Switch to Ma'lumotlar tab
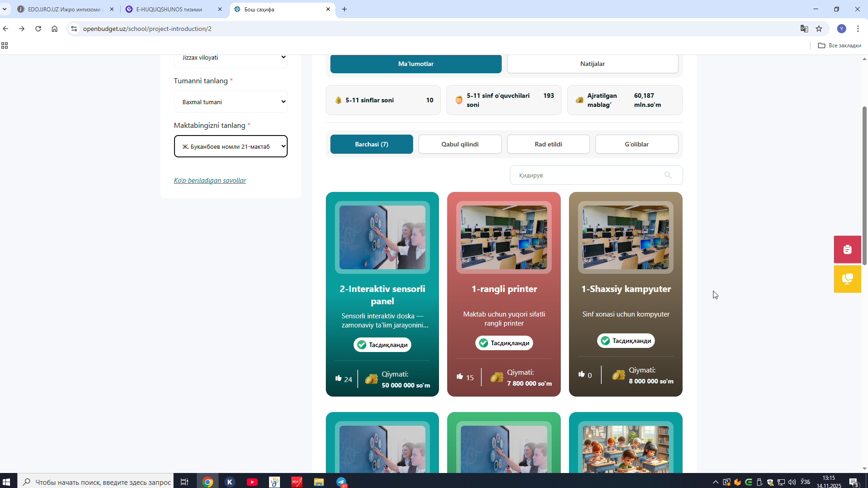 coord(416,64)
